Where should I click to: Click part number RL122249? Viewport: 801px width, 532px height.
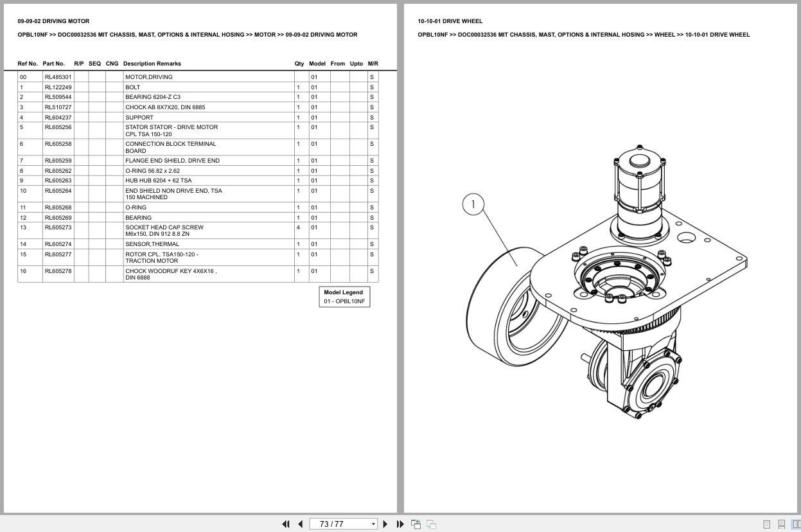[x=58, y=87]
